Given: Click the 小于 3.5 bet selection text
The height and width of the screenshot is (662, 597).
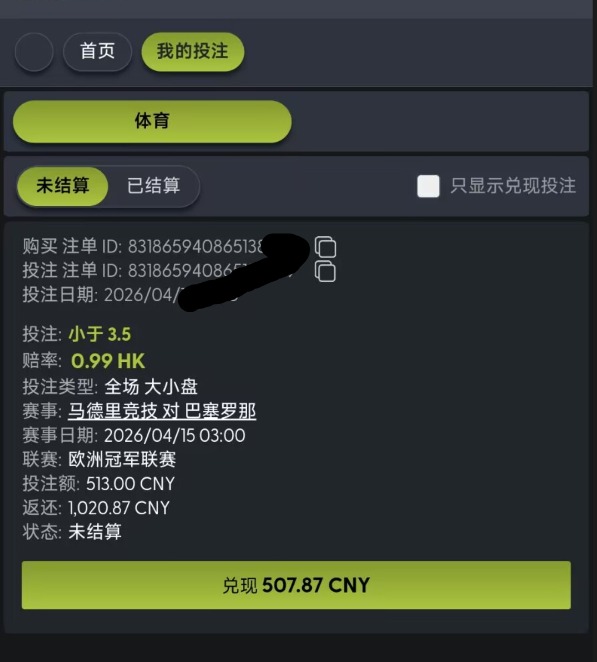Looking at the screenshot, I should (100, 334).
